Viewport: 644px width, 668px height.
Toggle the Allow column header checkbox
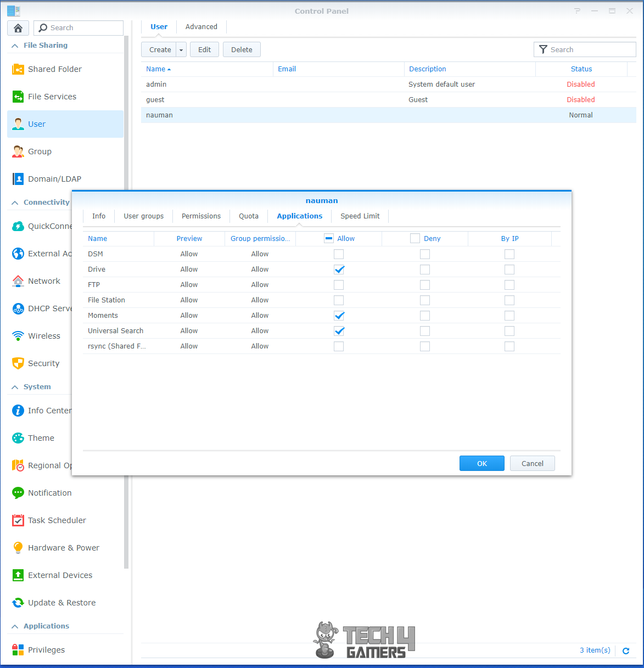click(x=329, y=238)
